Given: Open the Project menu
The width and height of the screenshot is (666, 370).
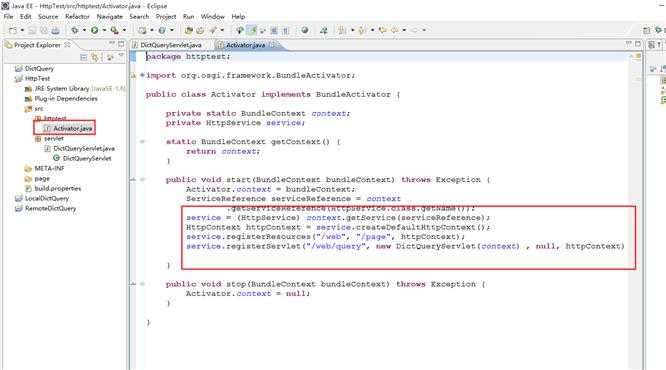Looking at the screenshot, I should click(166, 17).
